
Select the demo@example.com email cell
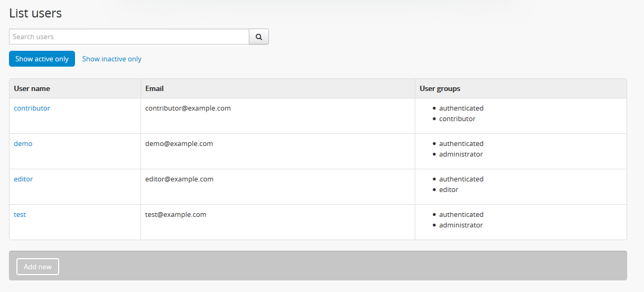179,143
